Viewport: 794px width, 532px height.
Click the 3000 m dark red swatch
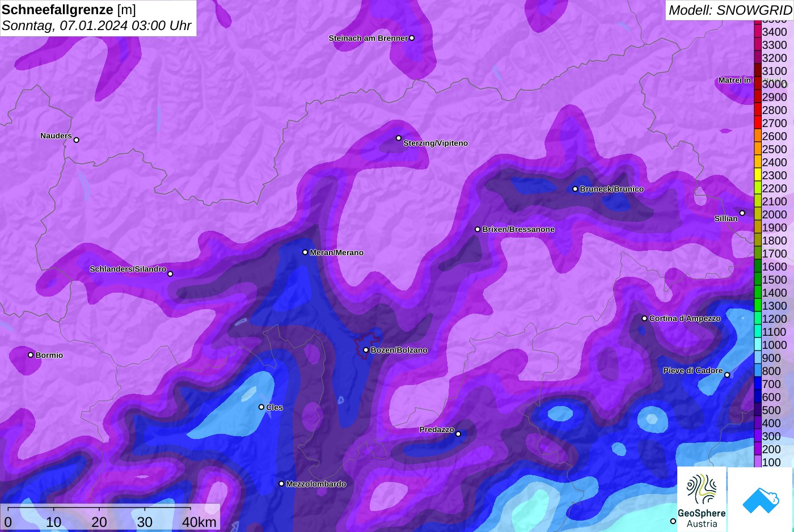[x=758, y=83]
